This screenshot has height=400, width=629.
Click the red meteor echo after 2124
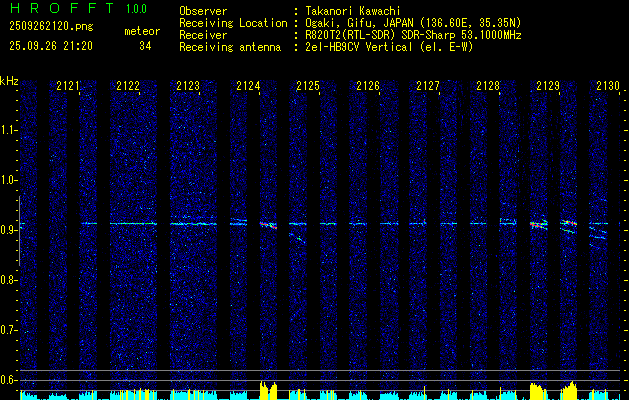point(268,225)
